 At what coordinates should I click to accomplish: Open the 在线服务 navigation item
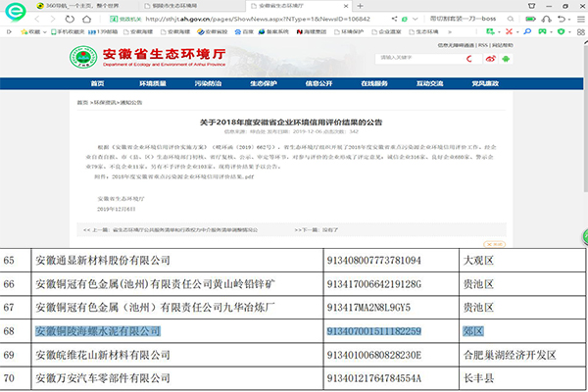click(374, 83)
